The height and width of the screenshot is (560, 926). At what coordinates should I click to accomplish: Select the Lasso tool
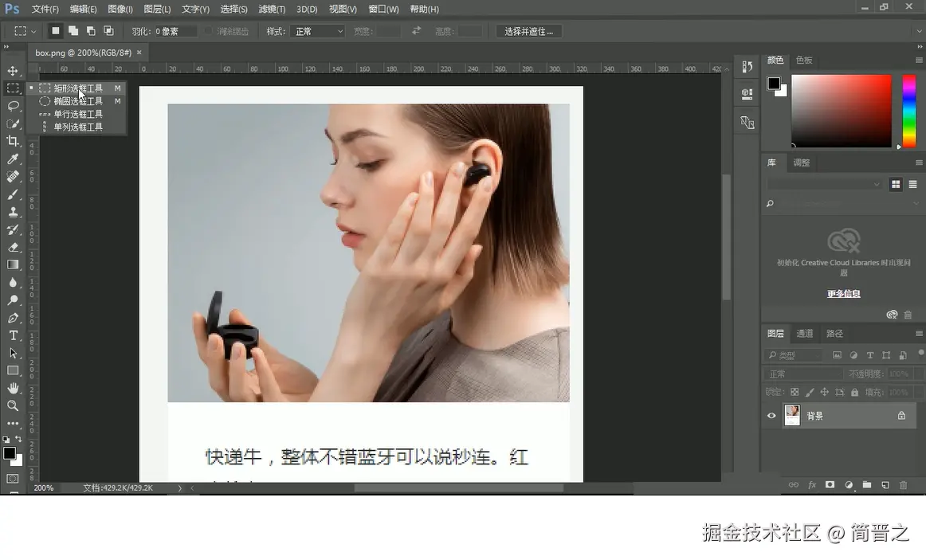click(x=11, y=105)
